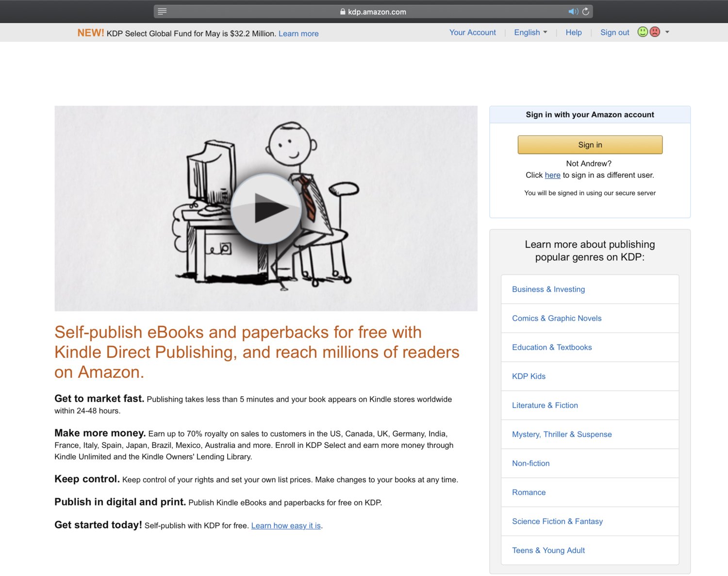The height and width of the screenshot is (576, 728).
Task: Click the video thumbnail cartoon illustration
Action: [x=266, y=208]
